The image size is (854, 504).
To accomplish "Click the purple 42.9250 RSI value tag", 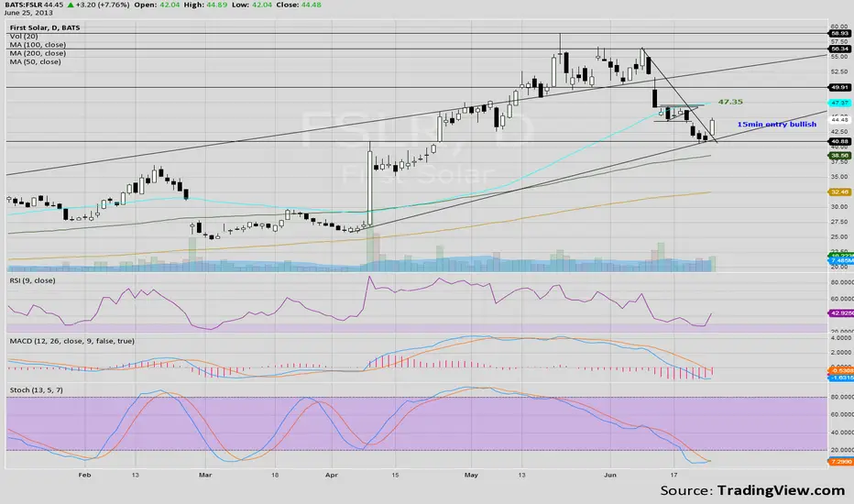I will coord(841,312).
